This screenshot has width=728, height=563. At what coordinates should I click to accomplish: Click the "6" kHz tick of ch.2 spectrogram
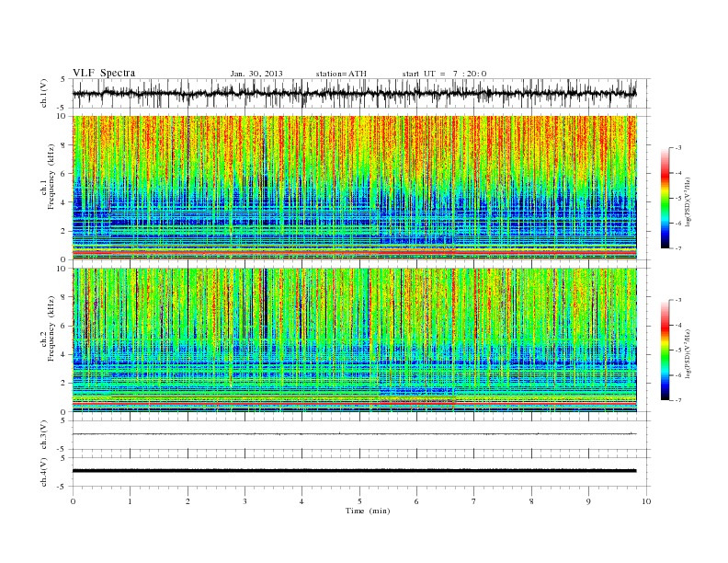(x=64, y=326)
